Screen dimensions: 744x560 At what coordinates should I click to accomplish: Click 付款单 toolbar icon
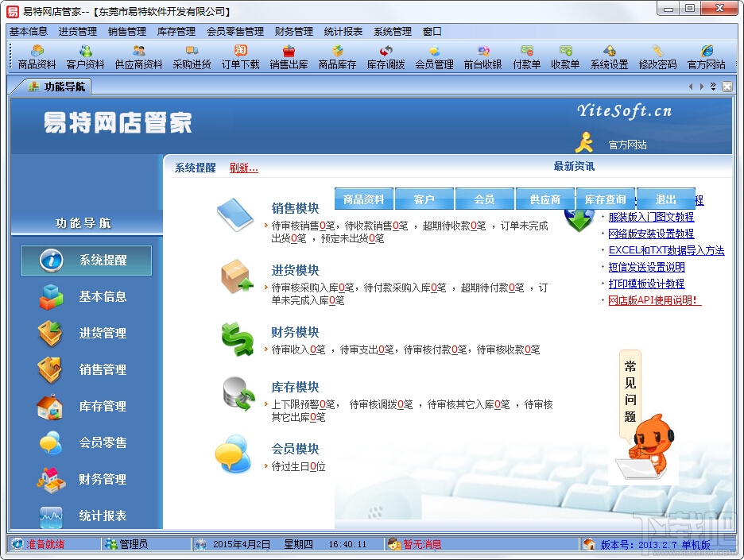527,57
